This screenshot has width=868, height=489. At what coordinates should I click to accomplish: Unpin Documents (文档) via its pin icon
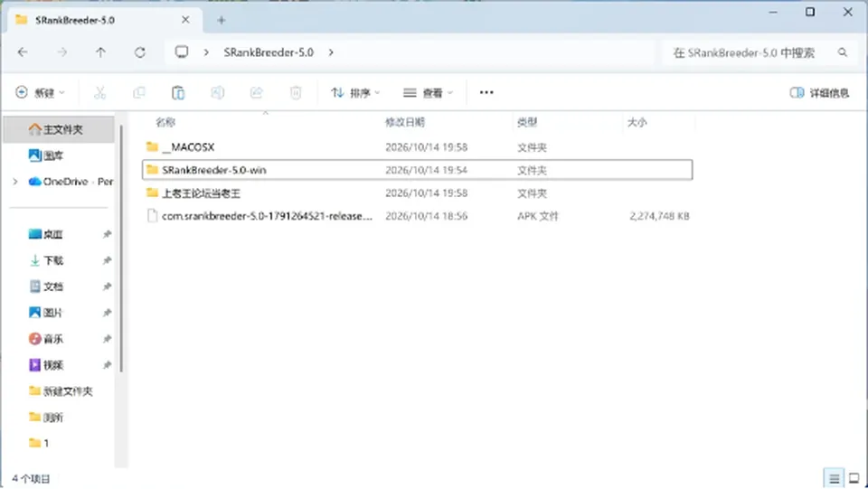[107, 286]
